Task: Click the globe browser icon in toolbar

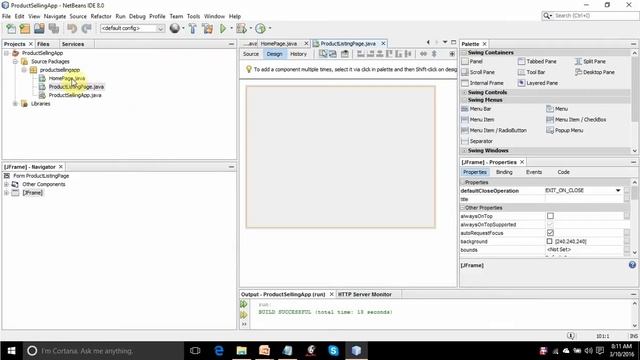Action: (175, 28)
